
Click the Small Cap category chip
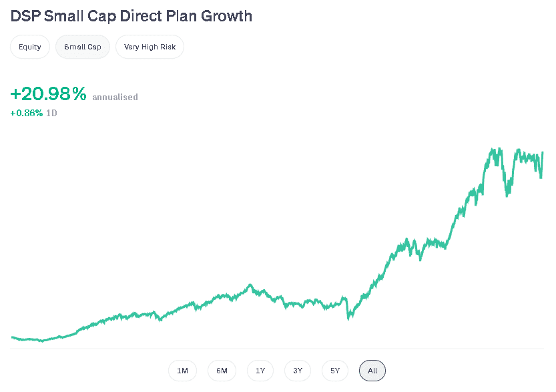pos(82,47)
